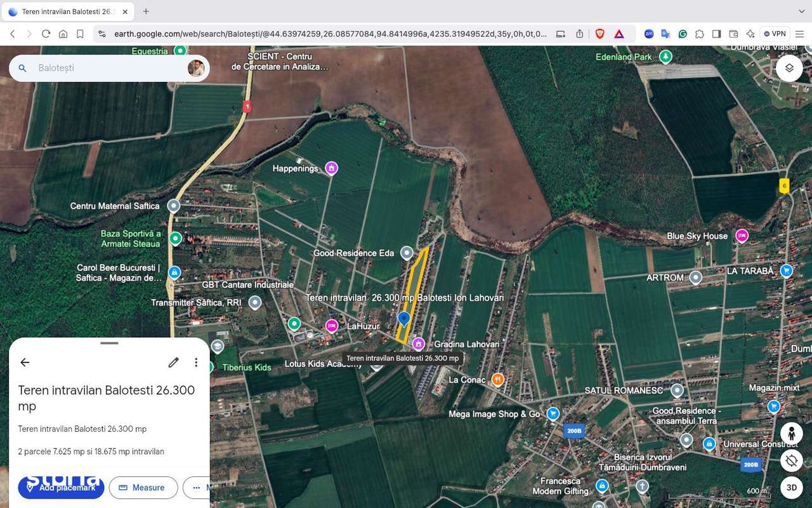Edit the placemark using the pencil icon

click(173, 362)
